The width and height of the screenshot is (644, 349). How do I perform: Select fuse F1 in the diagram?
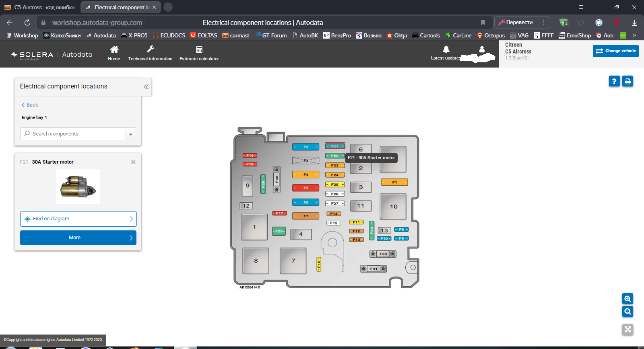click(394, 182)
